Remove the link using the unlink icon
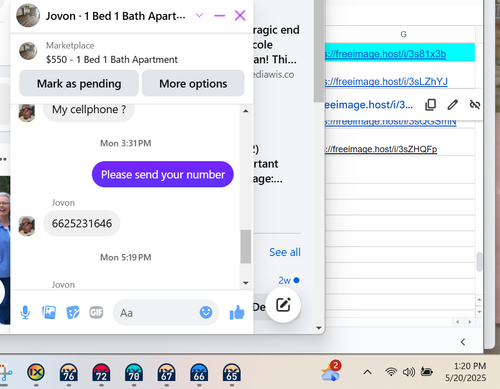 (475, 105)
